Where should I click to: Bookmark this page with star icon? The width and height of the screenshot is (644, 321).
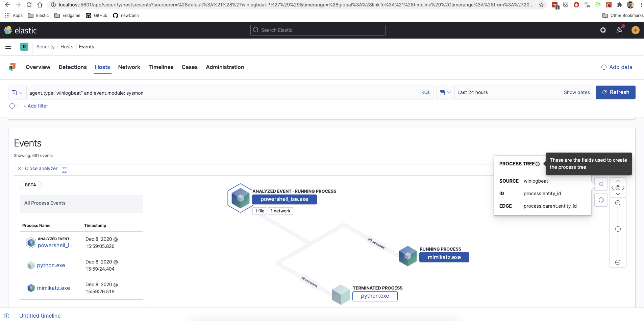(541, 5)
